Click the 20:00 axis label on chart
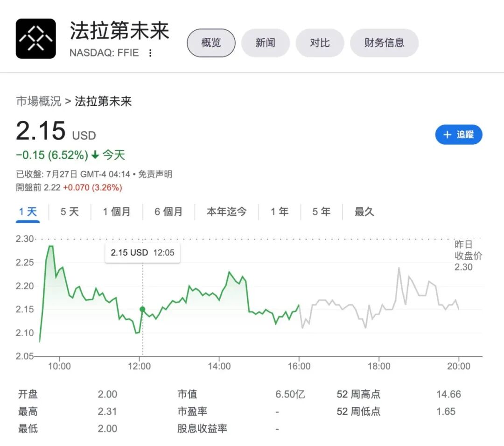Viewport: 504px width, 446px height. coord(459,366)
